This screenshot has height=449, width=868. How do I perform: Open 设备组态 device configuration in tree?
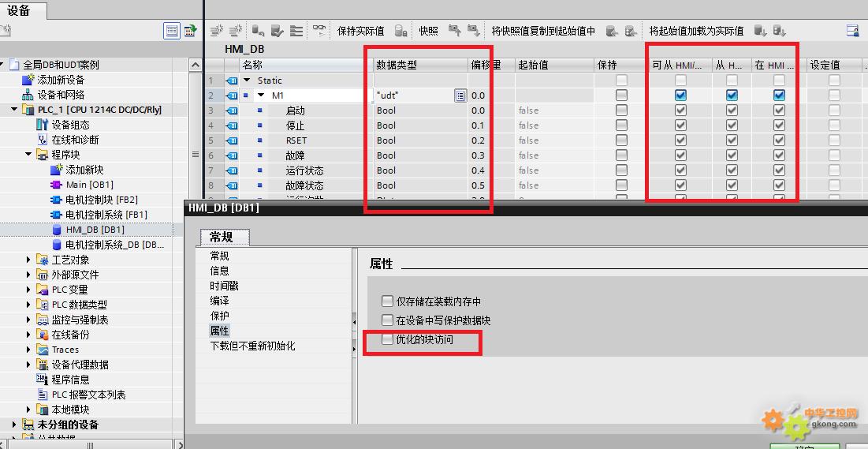click(69, 125)
